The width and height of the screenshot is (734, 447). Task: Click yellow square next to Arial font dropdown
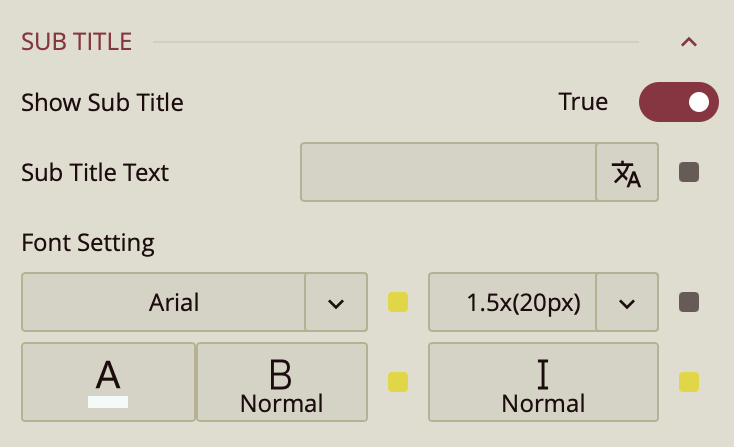point(398,302)
